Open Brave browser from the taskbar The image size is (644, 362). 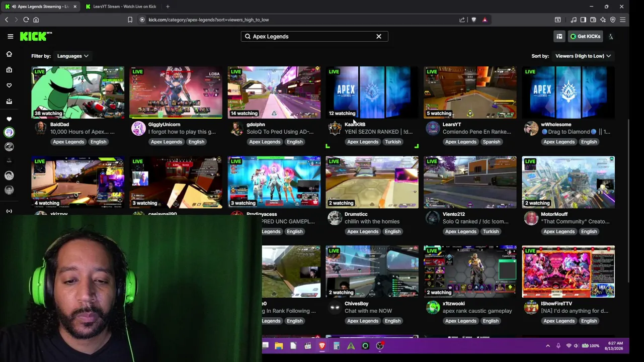[322, 346]
